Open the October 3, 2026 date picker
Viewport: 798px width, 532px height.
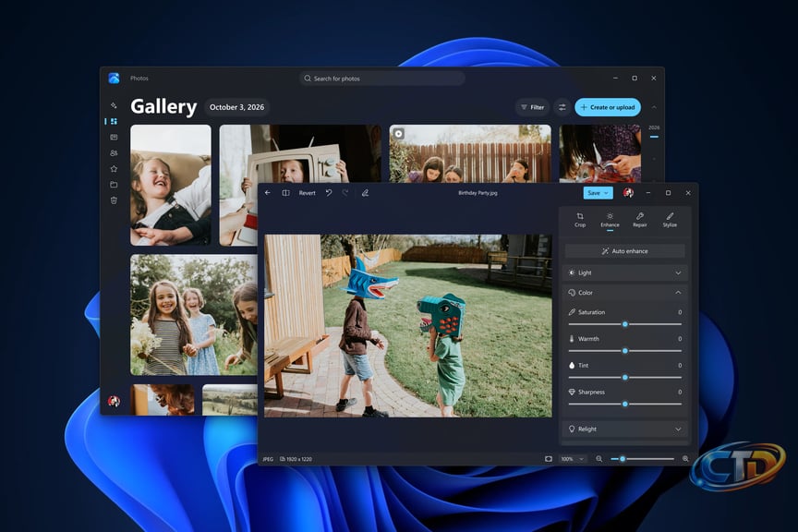click(x=236, y=107)
